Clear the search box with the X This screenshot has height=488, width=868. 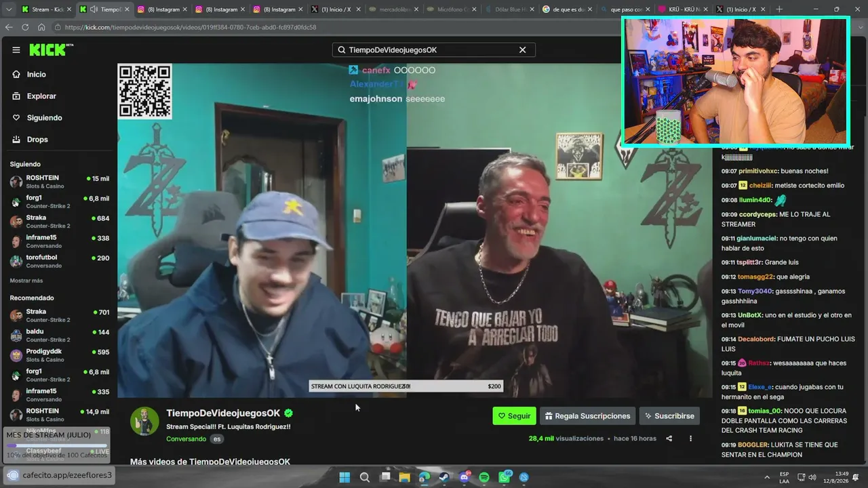tap(523, 50)
